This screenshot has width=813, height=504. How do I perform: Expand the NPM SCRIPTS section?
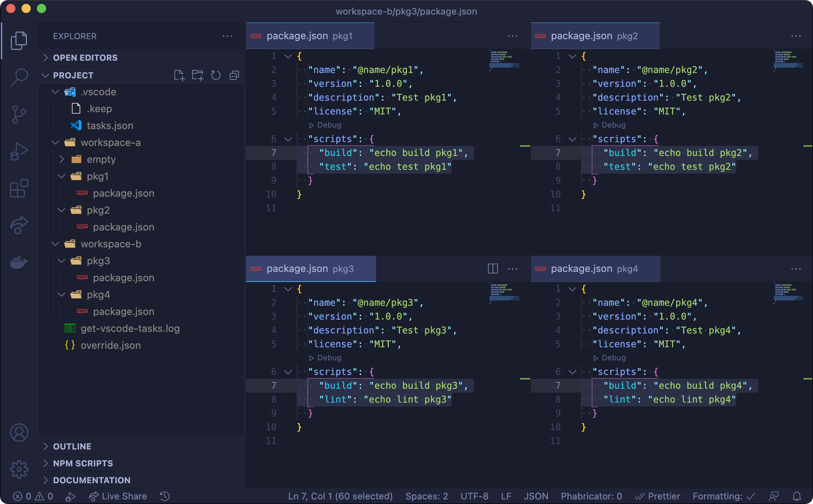83,463
